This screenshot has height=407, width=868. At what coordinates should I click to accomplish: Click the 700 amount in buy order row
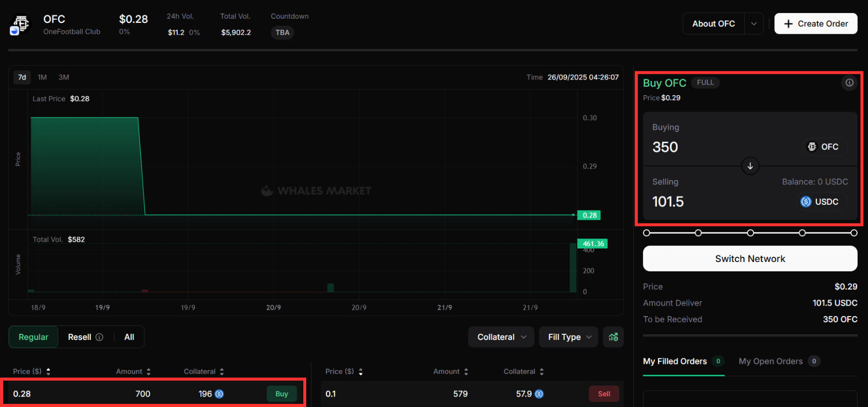coord(143,394)
